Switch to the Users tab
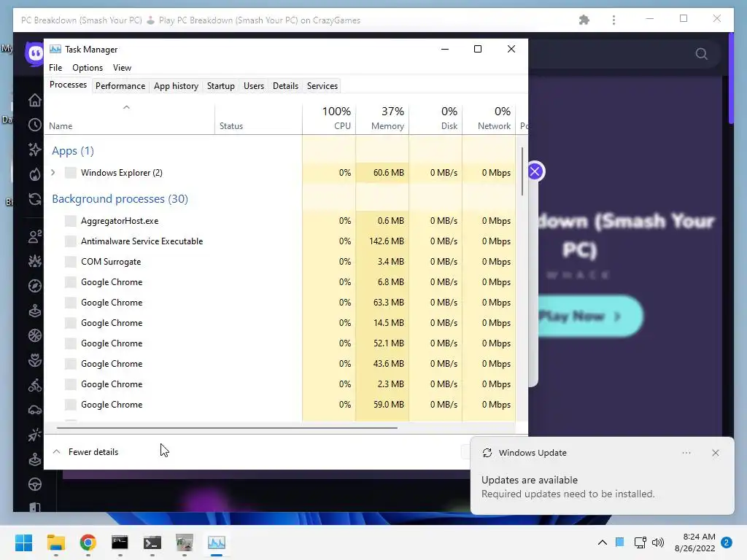747x560 pixels. coord(253,86)
